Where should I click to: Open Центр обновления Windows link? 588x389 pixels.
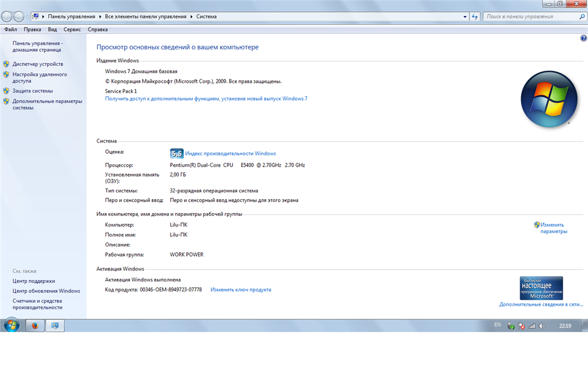[x=46, y=291]
